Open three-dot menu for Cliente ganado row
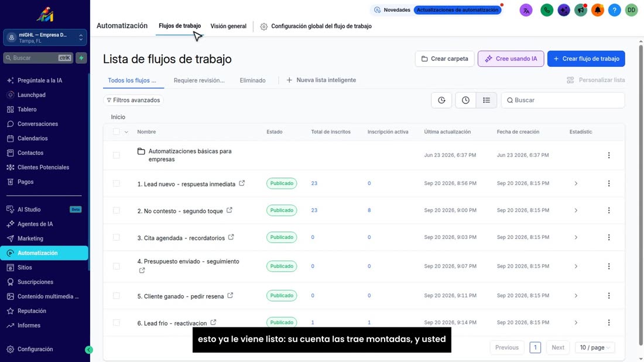644x362 pixels. (609, 296)
